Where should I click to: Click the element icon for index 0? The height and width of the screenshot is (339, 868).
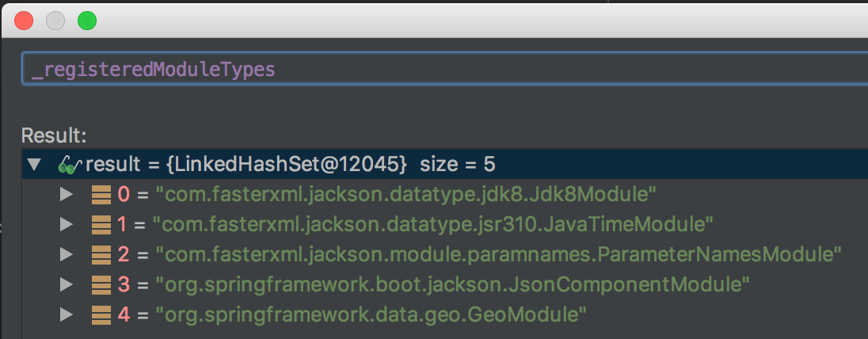[x=101, y=194]
